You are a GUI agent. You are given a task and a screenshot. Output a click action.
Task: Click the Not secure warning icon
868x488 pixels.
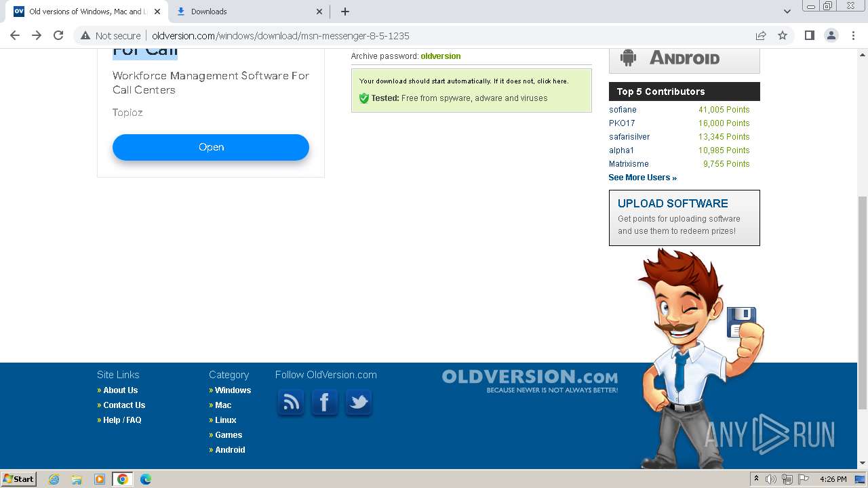pyautogui.click(x=85, y=35)
